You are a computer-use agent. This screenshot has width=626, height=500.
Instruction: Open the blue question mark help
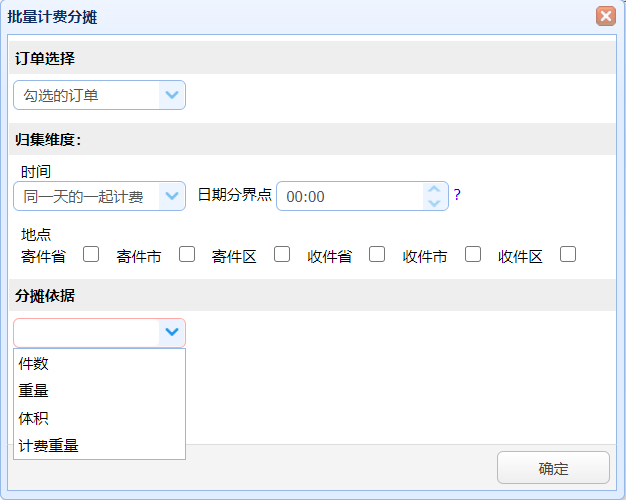point(457,195)
